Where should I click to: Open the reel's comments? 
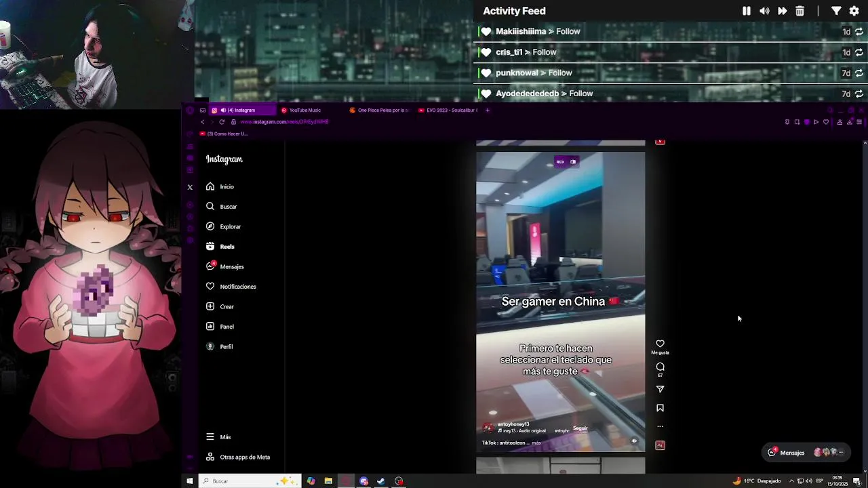pyautogui.click(x=660, y=367)
